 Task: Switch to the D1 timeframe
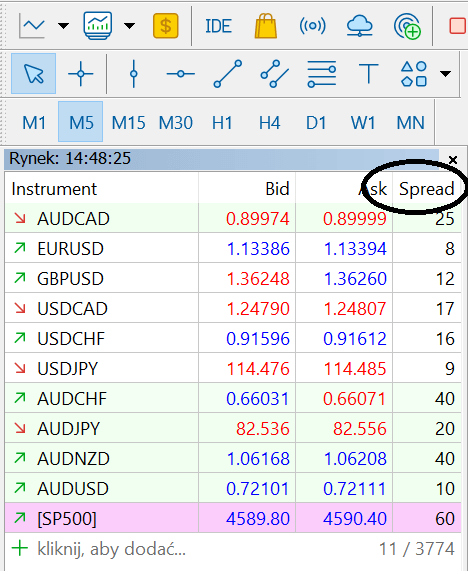(316, 122)
